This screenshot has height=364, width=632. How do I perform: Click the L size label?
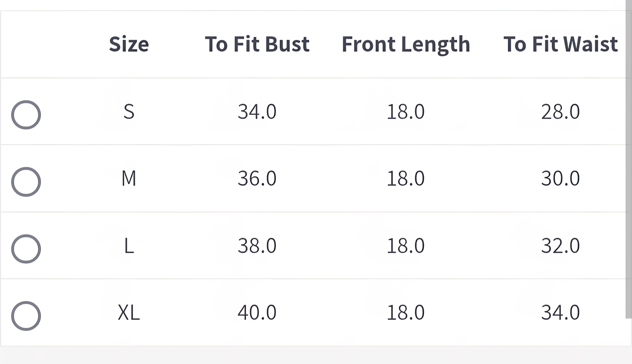click(129, 245)
